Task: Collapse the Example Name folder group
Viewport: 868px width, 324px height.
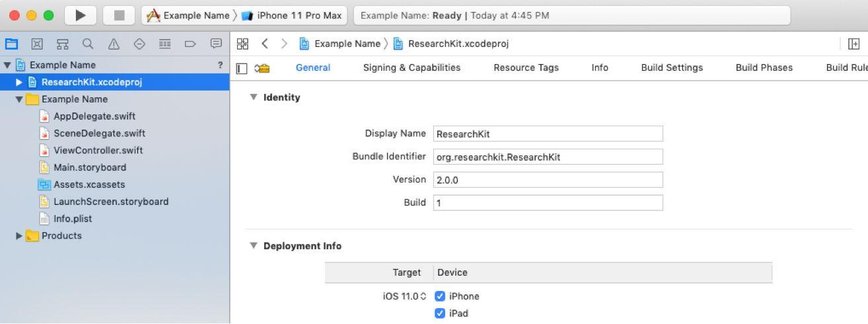Action: [19, 99]
